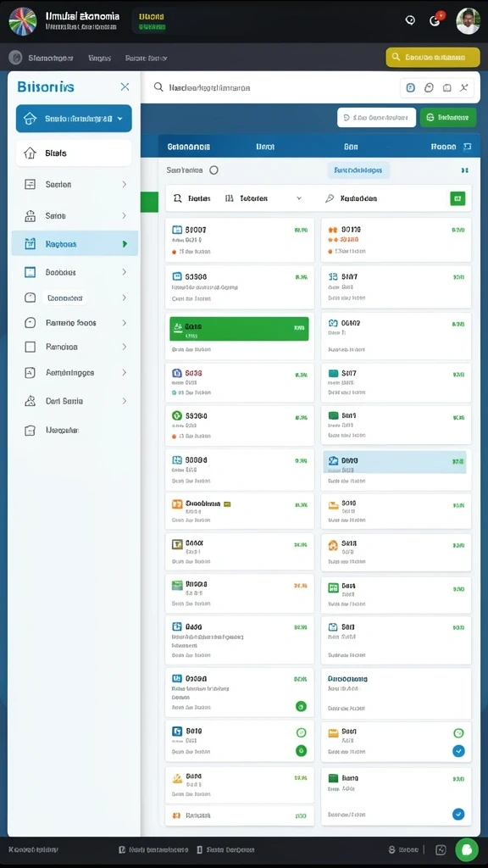Select the white sidebar item with the house icon

pos(74,153)
